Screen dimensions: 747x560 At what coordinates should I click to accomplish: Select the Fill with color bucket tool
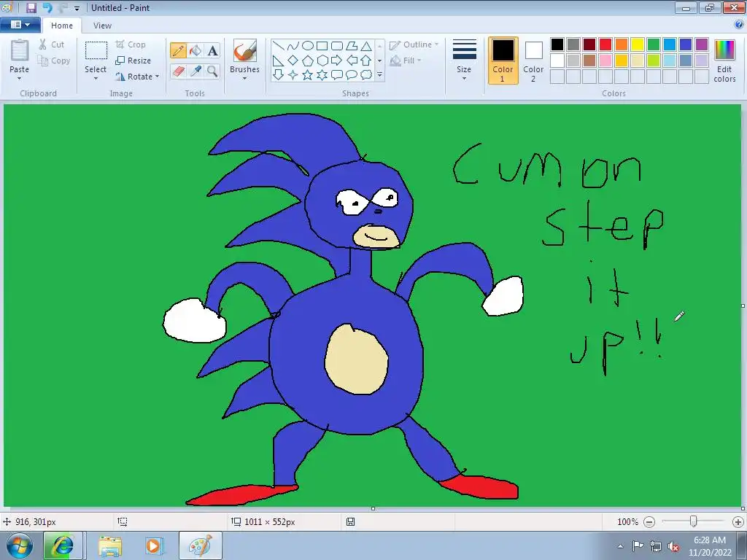[196, 50]
